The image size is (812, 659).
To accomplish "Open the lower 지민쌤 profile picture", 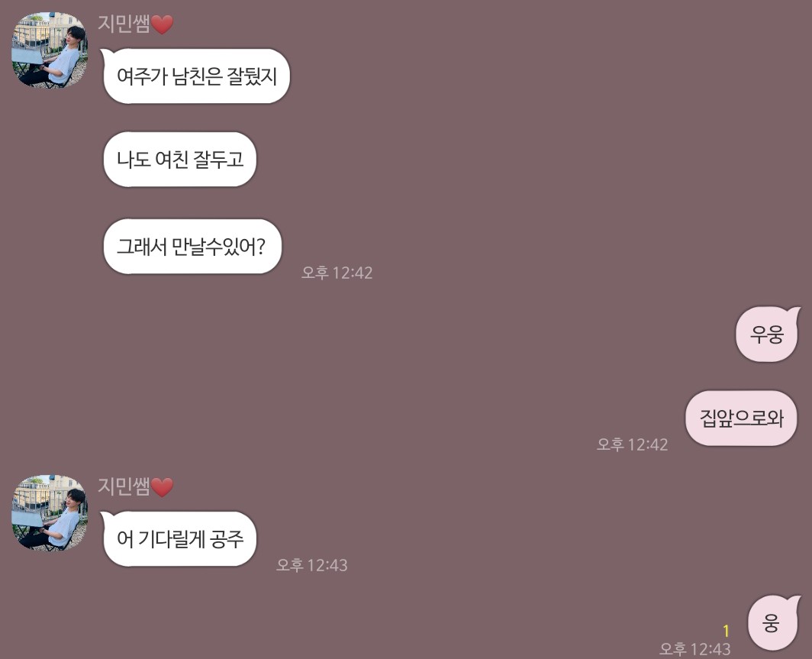I will pyautogui.click(x=50, y=513).
